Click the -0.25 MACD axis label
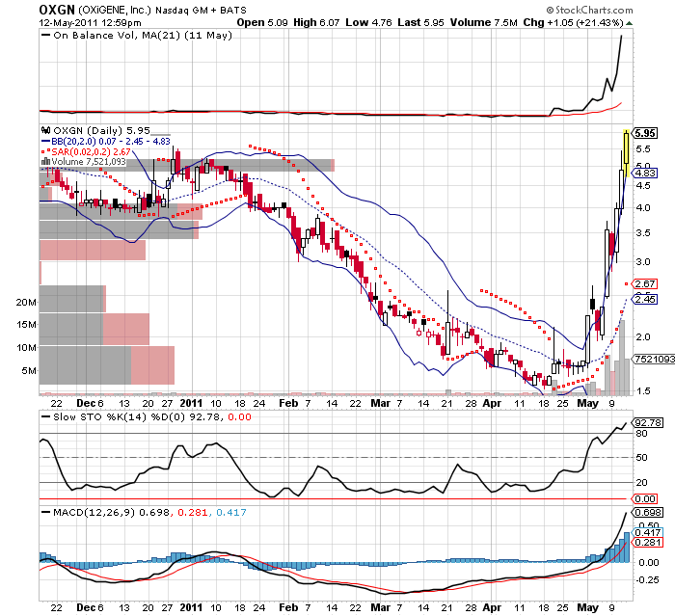 pos(647,579)
